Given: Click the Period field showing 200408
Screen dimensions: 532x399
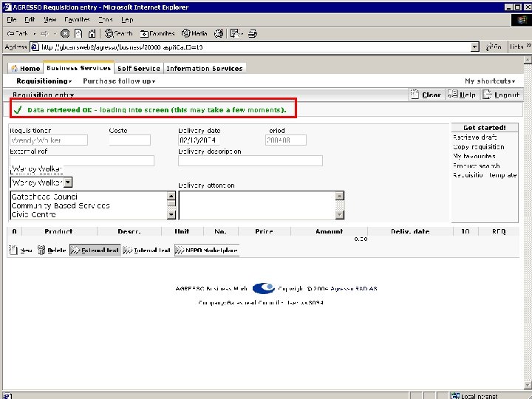Looking at the screenshot, I should tap(286, 140).
